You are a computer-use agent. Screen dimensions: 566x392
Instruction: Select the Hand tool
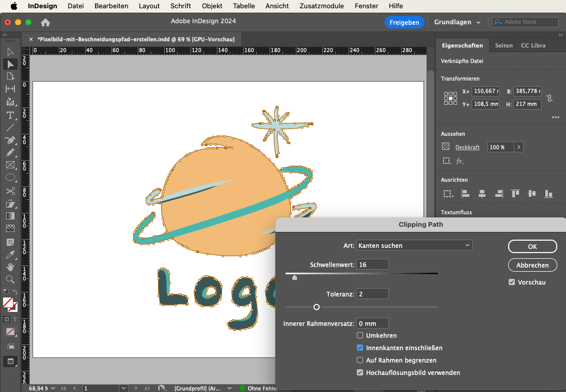point(10,267)
